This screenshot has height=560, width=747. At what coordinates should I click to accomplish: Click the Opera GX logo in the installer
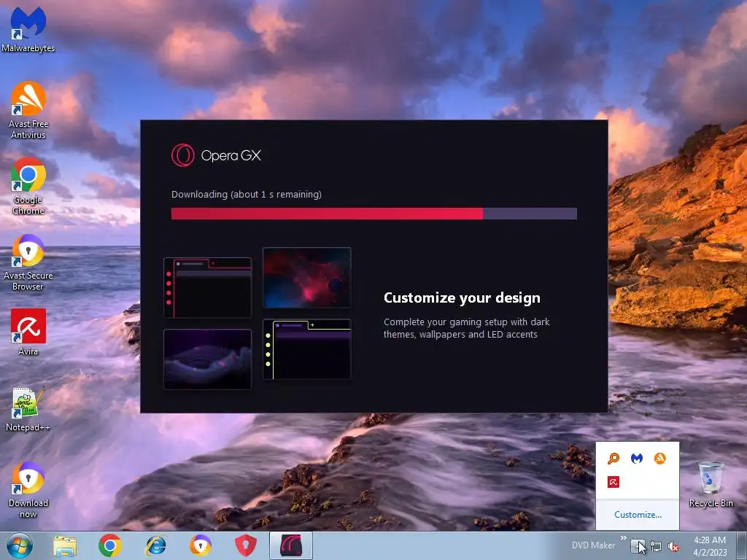tap(216, 155)
